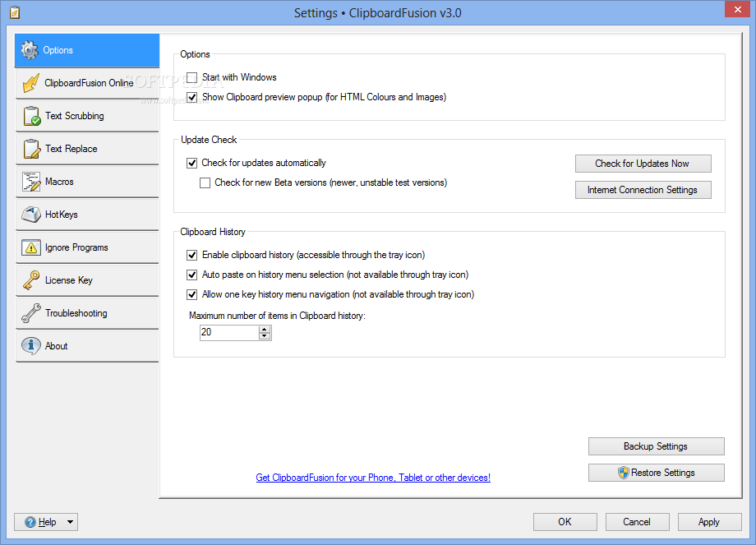This screenshot has height=545, width=756.
Task: Uncheck Check for updates automatically
Action: 192,163
